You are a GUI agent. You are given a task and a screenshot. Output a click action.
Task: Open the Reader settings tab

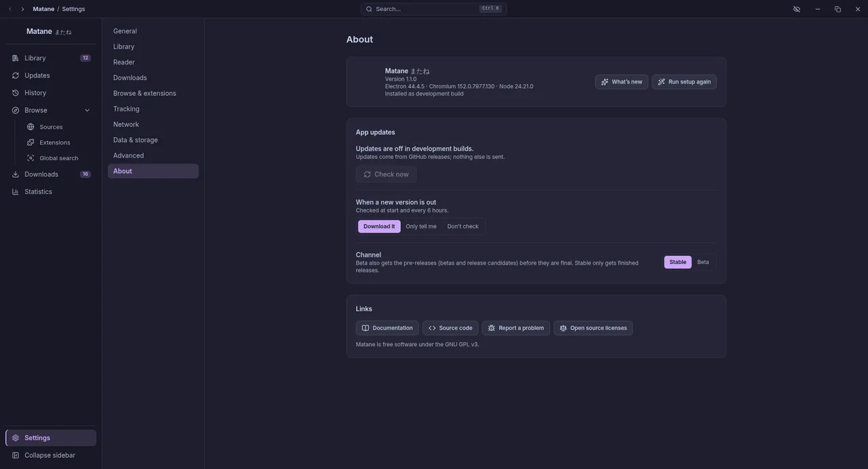(x=153, y=62)
